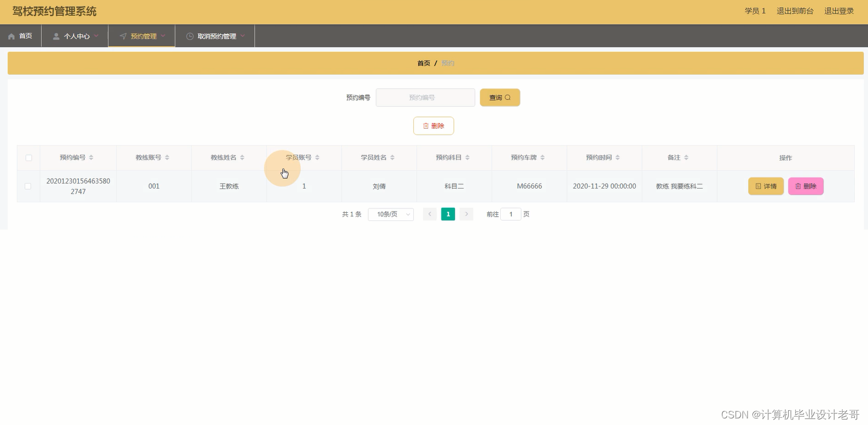
Task: Open the 预约管理 menu
Action: coord(141,36)
